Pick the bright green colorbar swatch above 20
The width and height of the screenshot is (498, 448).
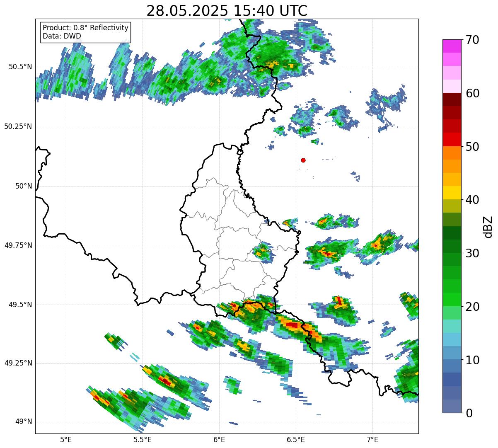pyautogui.click(x=452, y=299)
